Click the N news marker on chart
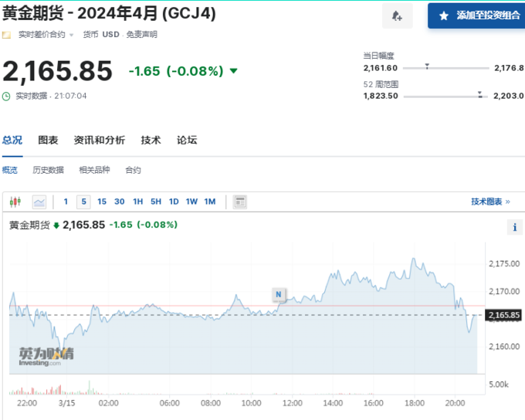Image resolution: width=525 pixels, height=420 pixels. [x=278, y=294]
